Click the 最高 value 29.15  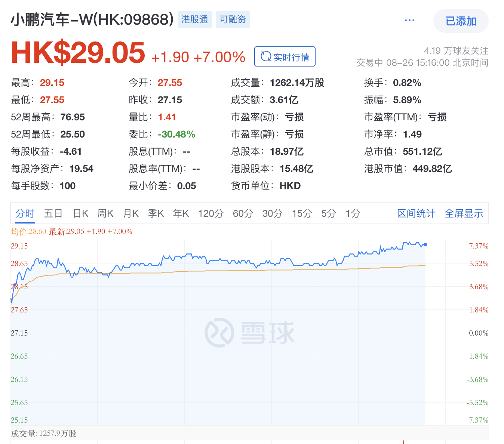pyautogui.click(x=52, y=83)
